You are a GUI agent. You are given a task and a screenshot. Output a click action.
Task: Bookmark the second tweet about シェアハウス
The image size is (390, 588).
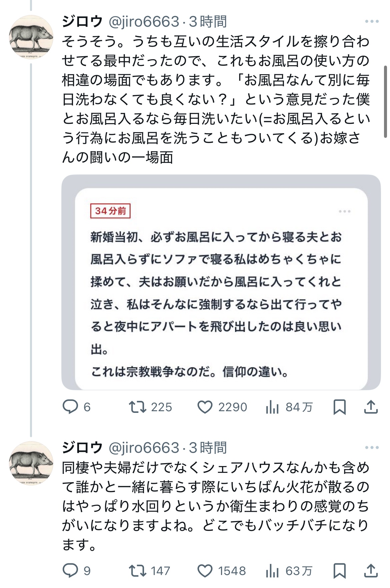pos(339,571)
